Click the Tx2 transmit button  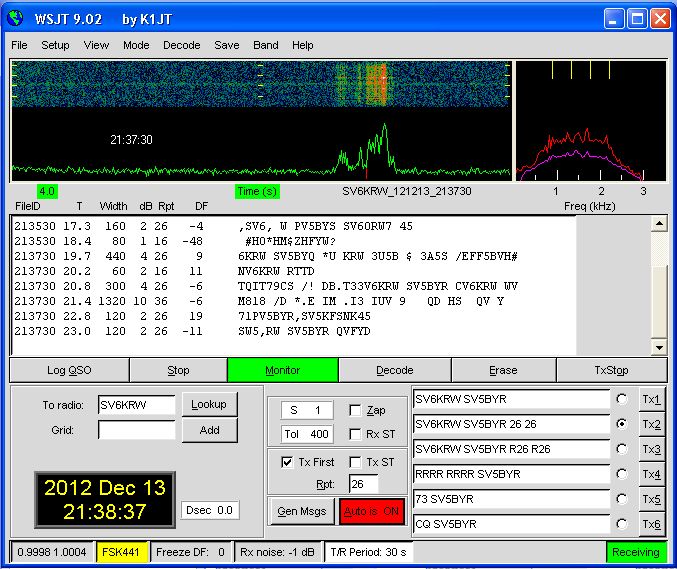pos(652,424)
